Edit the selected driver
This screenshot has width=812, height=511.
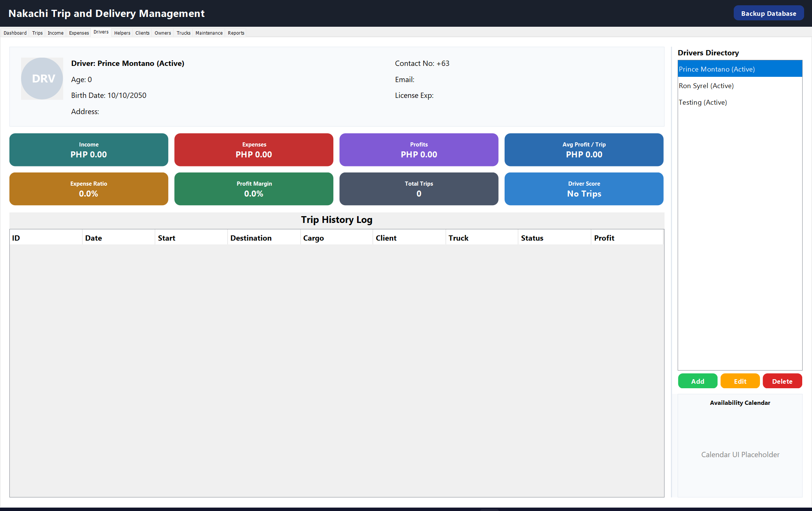[x=740, y=381]
